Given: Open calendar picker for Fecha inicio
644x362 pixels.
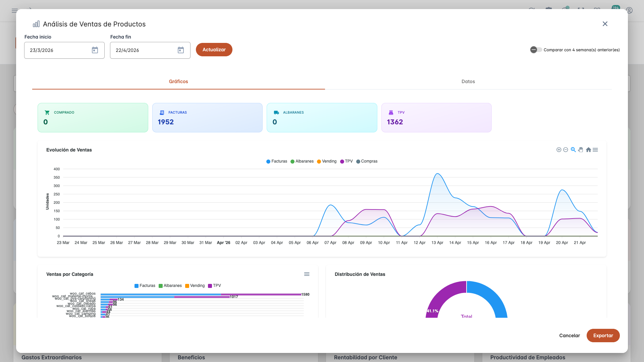Looking at the screenshot, I should (x=95, y=50).
